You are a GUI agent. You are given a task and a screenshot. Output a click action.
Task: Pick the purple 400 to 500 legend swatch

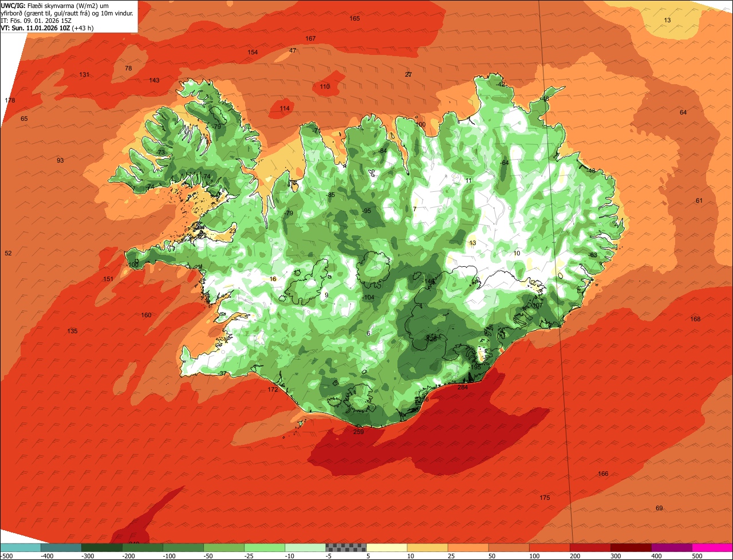pyautogui.click(x=671, y=547)
